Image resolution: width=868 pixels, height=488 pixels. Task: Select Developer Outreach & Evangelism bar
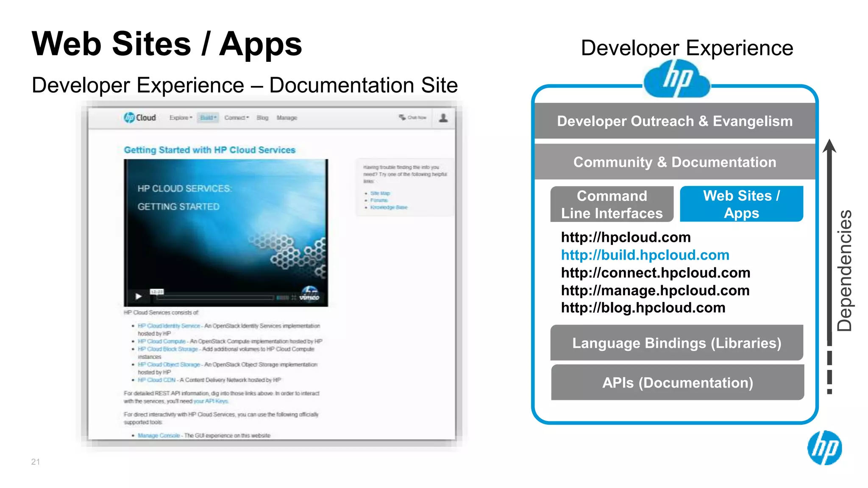point(675,121)
